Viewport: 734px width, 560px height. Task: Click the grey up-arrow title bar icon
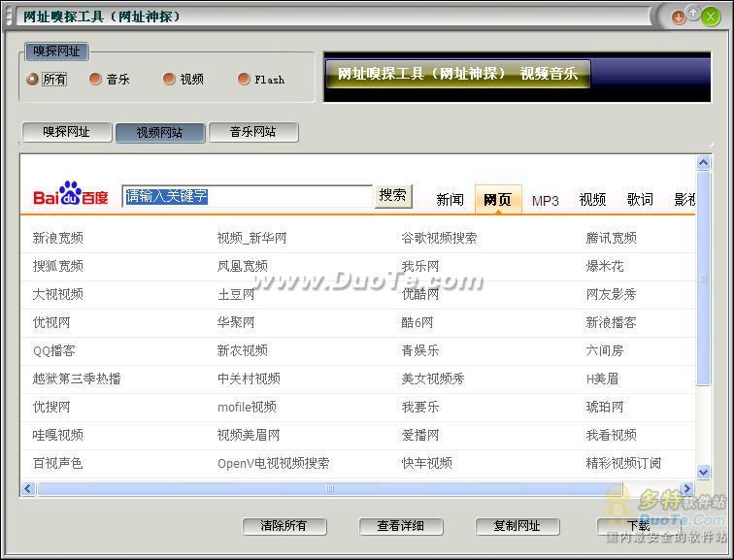[x=693, y=13]
